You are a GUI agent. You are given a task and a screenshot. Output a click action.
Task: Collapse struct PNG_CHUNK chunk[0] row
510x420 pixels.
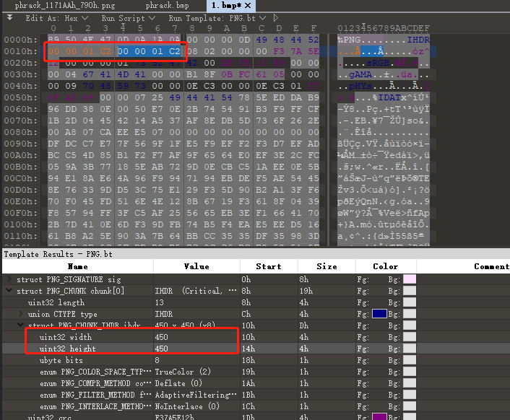9,290
